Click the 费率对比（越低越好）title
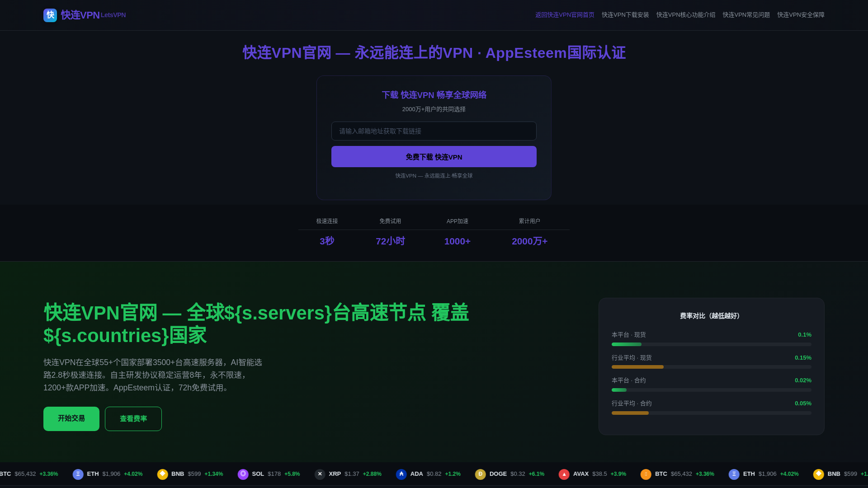The image size is (868, 488). (712, 316)
